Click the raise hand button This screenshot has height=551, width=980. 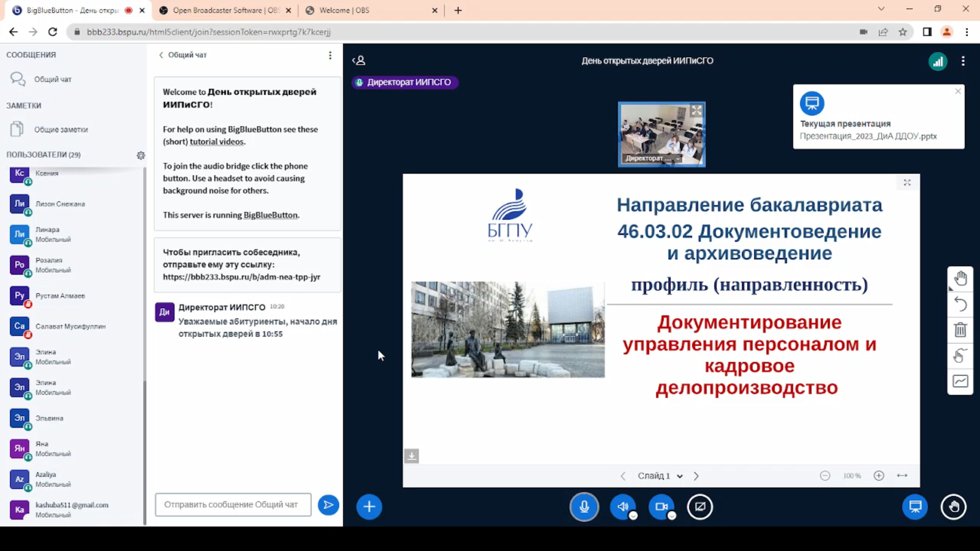tap(953, 507)
